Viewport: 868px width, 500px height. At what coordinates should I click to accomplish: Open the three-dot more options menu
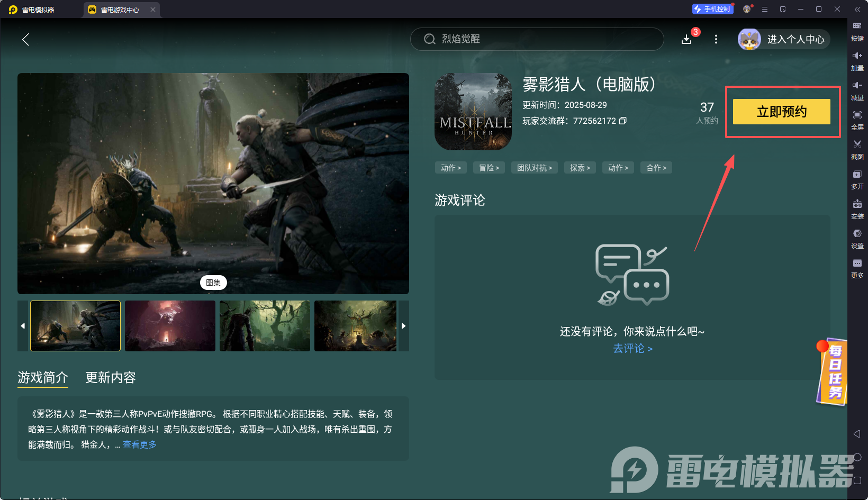(716, 39)
